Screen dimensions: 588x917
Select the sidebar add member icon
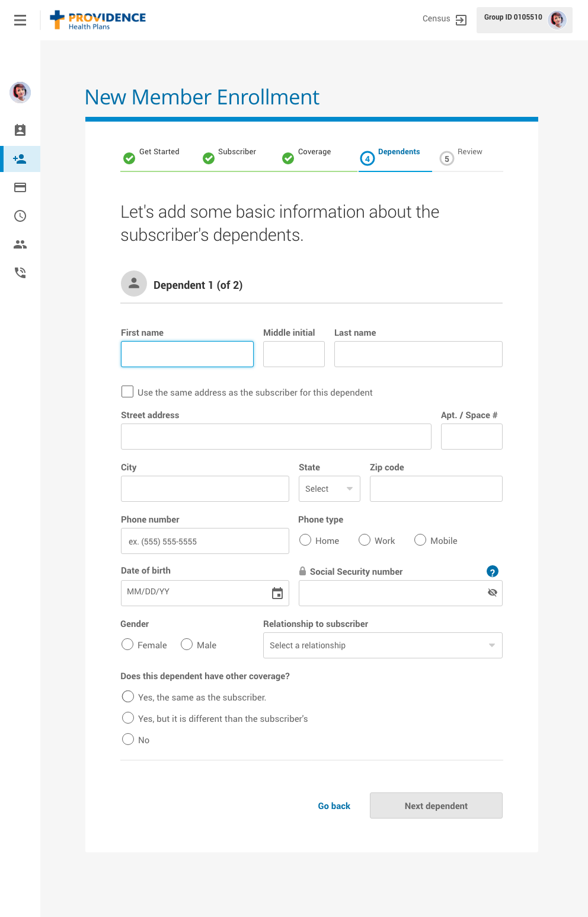[x=20, y=159]
